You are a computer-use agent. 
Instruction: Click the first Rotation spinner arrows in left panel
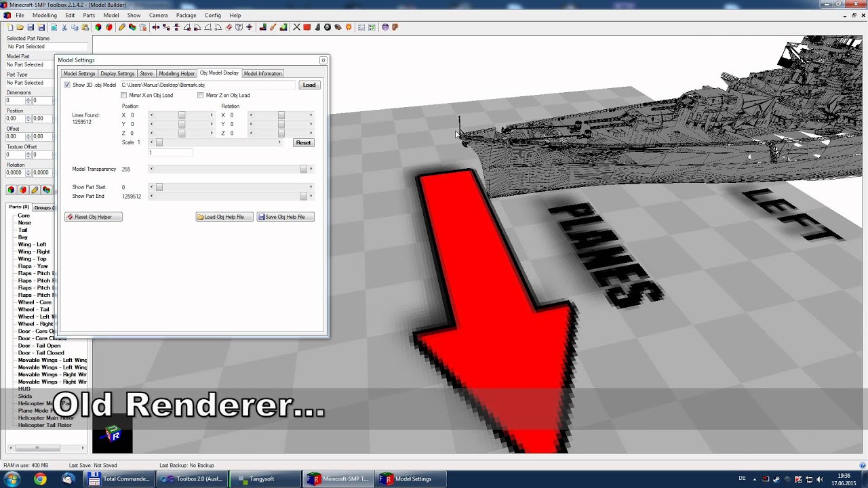pos(28,173)
